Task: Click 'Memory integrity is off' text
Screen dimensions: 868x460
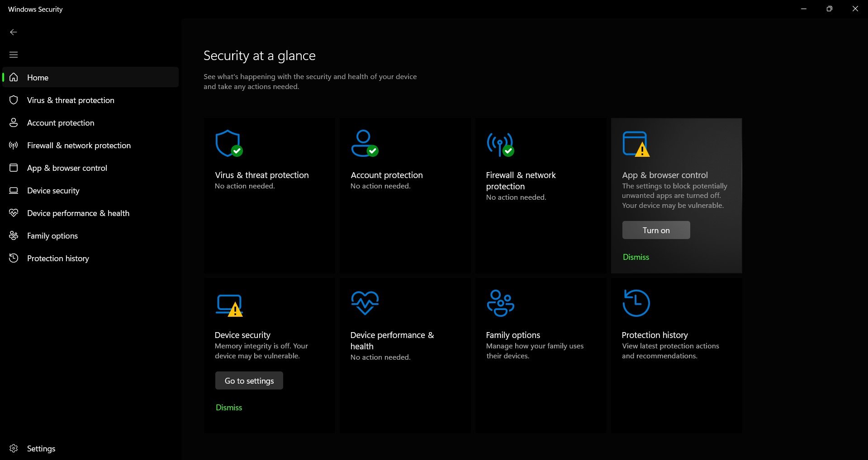Action: pos(252,346)
